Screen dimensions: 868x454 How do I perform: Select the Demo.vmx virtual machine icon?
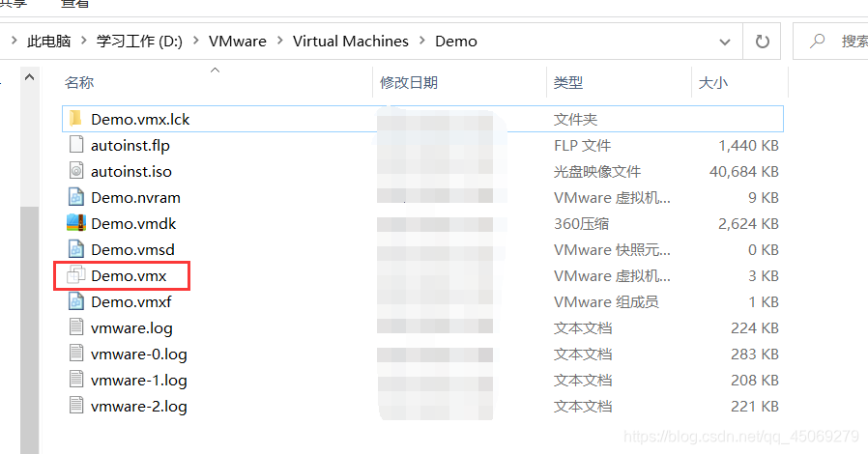[x=75, y=275]
